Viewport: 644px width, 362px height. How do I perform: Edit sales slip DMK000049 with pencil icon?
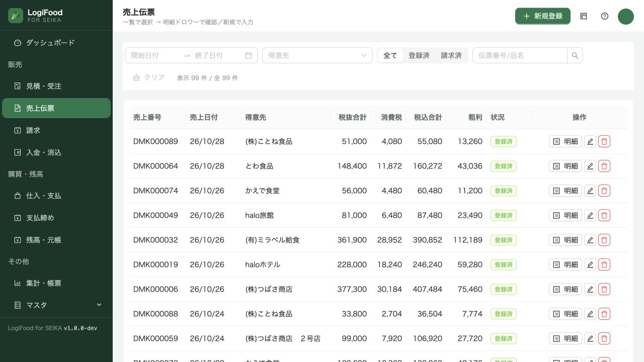coord(590,216)
